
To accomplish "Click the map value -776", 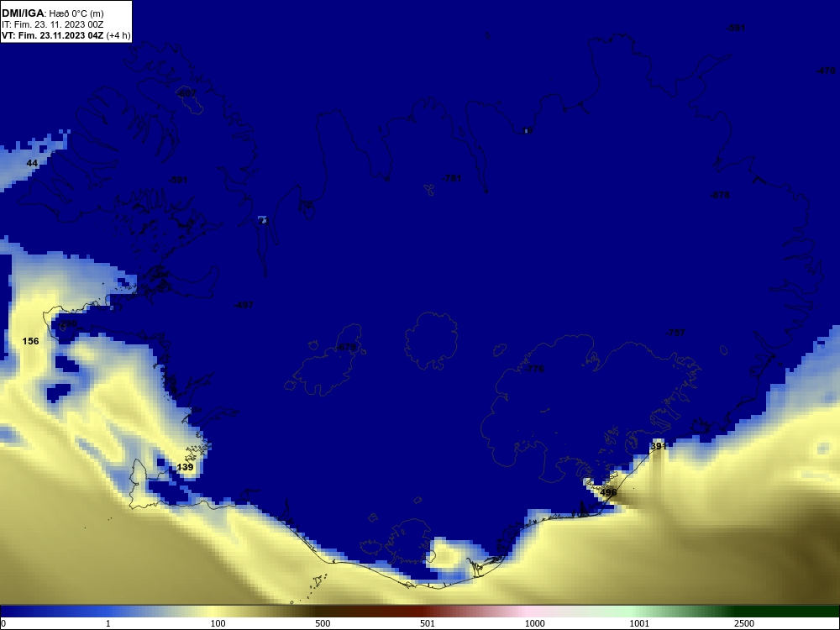I will coord(534,369).
